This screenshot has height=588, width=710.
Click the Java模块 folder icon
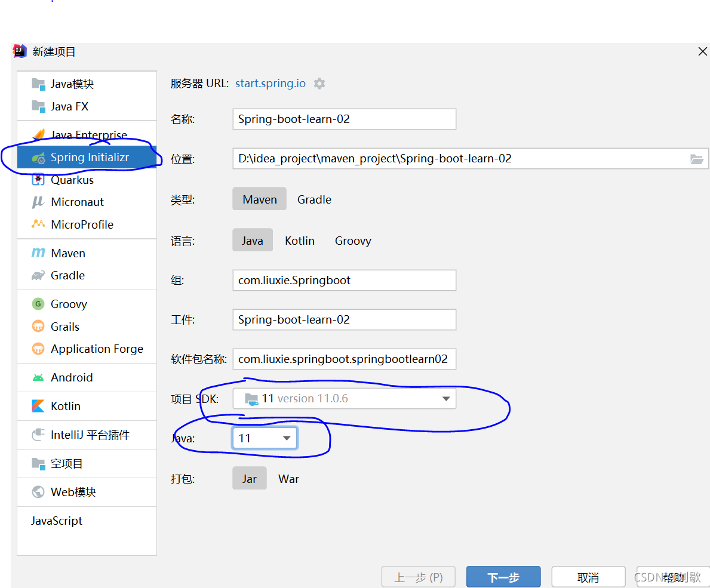(x=38, y=84)
